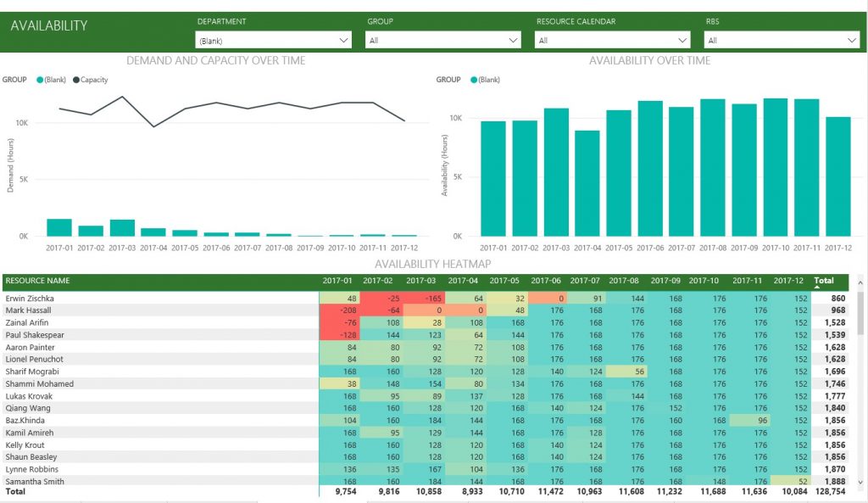Expand the RESOURCE CALENDAR dropdown
The height and width of the screenshot is (503, 868).
pyautogui.click(x=682, y=39)
